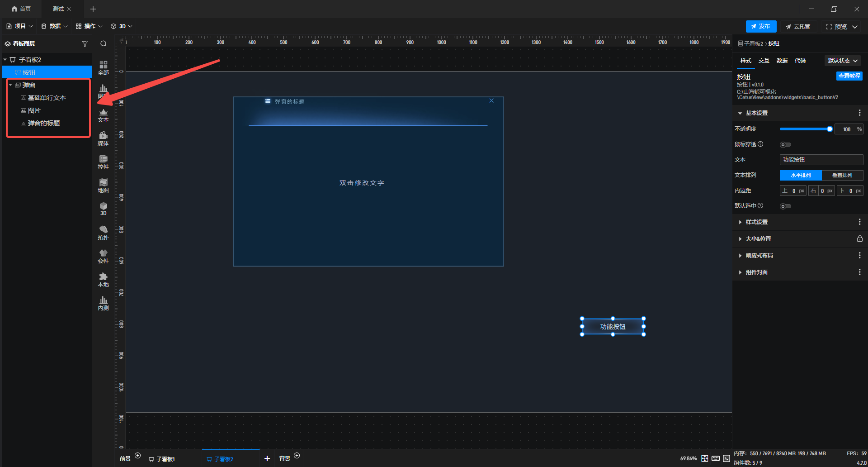
Task: Click the search icon above component list
Action: pos(104,44)
